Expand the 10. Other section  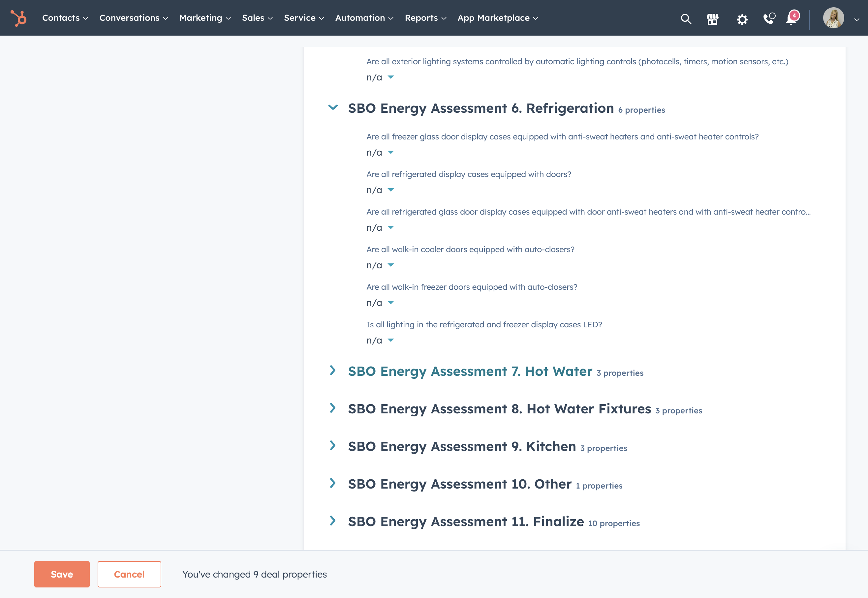coord(333,483)
